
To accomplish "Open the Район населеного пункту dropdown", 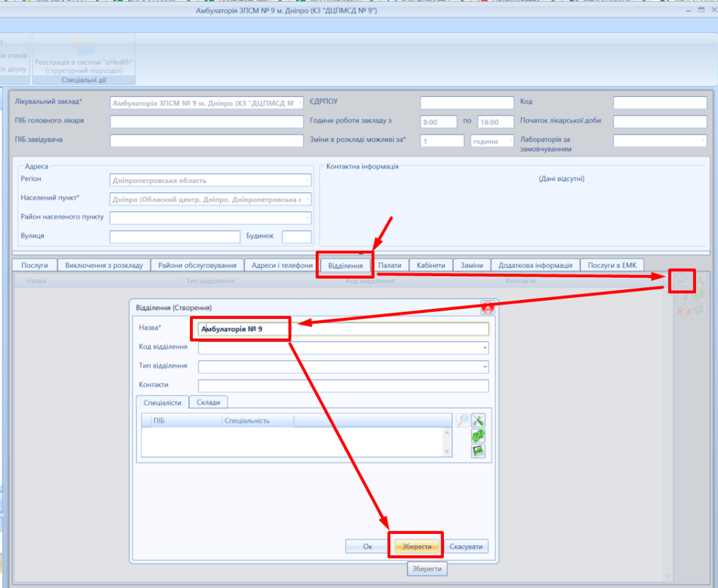I will [x=307, y=218].
